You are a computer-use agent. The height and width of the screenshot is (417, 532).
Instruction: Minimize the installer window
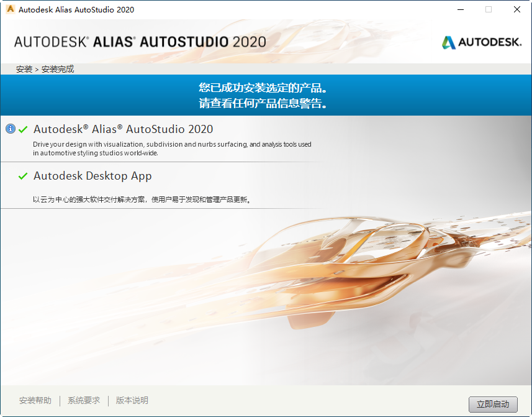click(x=461, y=9)
